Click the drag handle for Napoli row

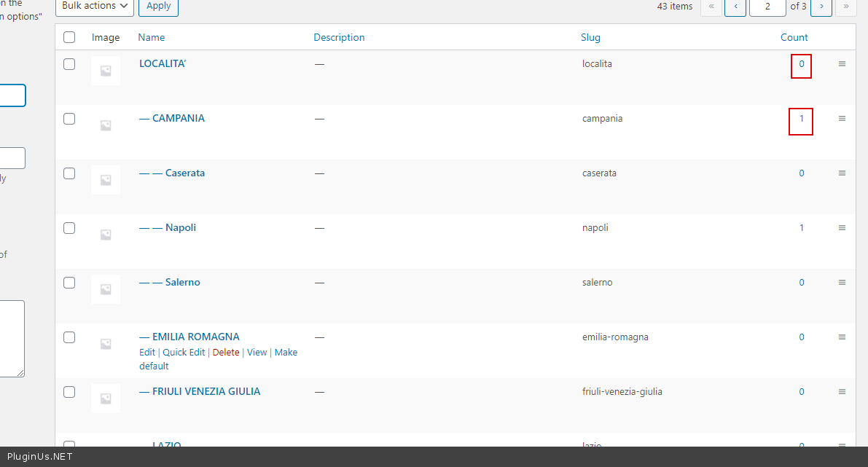(x=842, y=228)
